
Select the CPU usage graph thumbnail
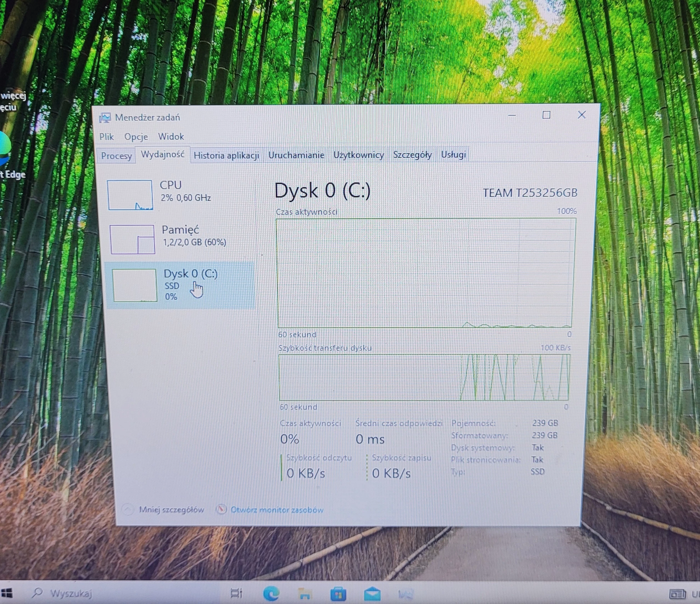coord(130,195)
